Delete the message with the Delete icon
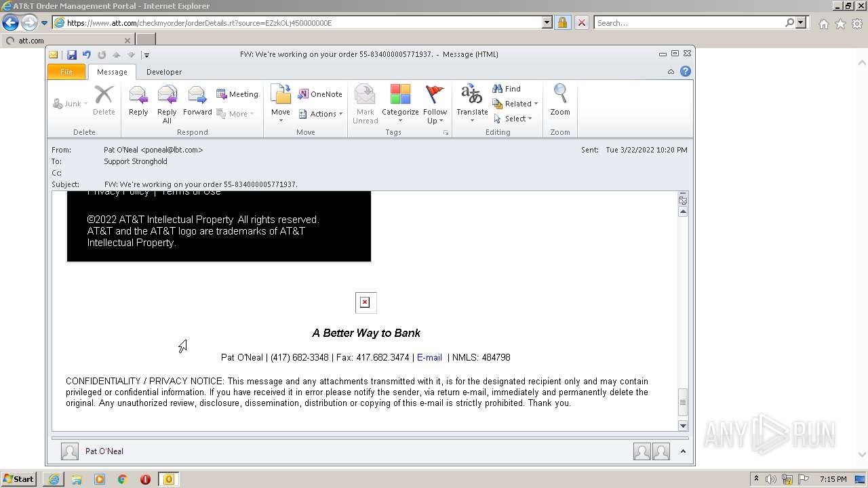868x488 pixels. pos(104,101)
